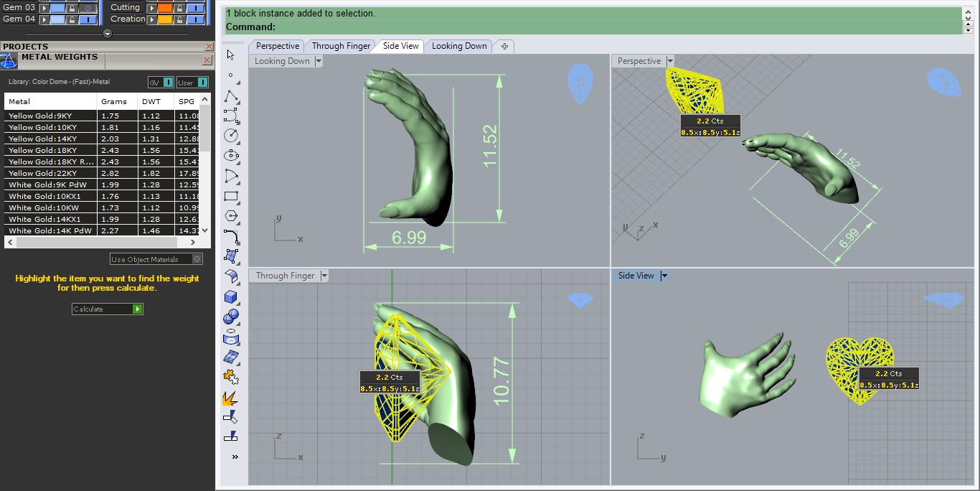
Task: Toggle Creation layer visibility switch
Action: 195,19
